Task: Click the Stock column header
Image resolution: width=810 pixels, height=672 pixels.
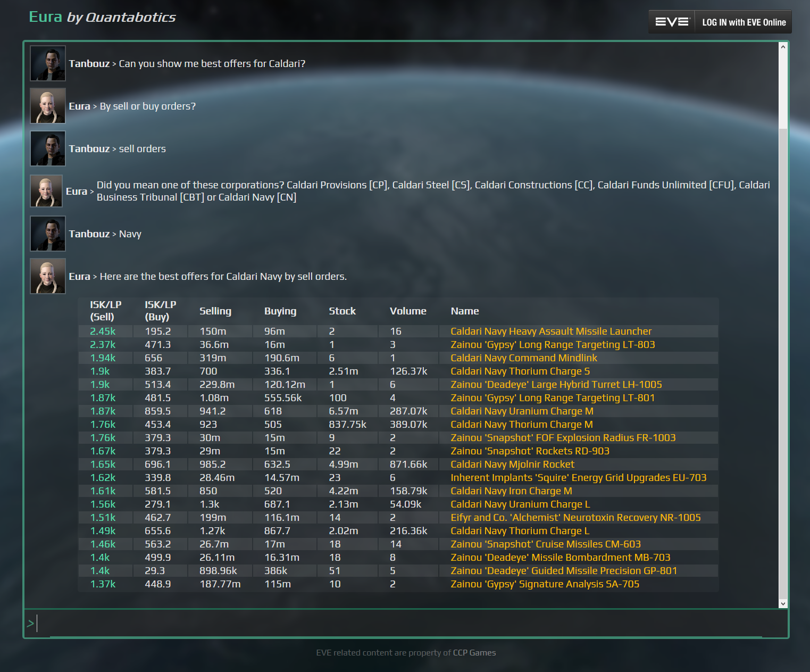Action: point(343,311)
